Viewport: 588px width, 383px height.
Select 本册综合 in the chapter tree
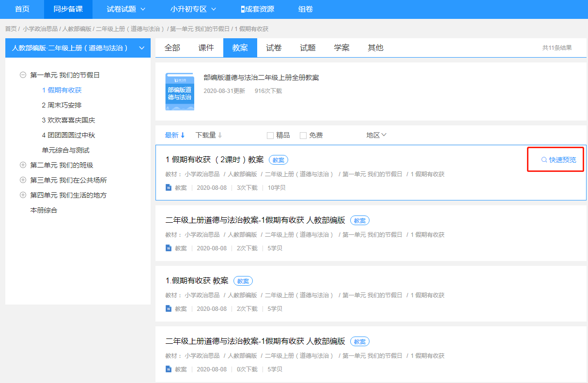point(44,210)
